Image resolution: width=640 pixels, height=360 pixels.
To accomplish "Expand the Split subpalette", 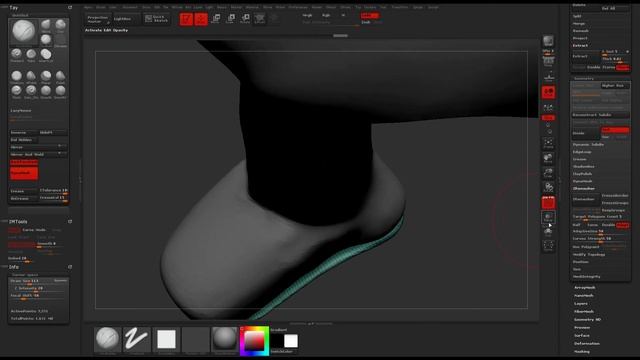I will click(x=577, y=16).
